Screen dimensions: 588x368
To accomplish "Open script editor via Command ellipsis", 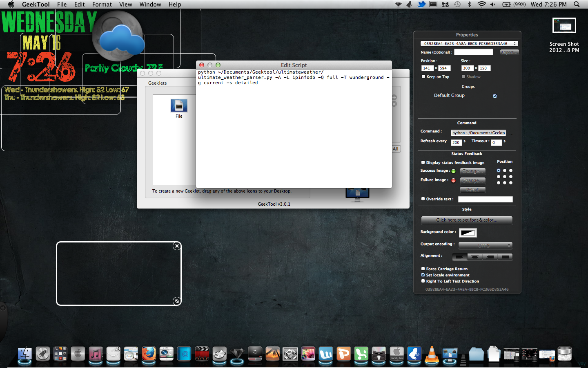I will click(511, 133).
